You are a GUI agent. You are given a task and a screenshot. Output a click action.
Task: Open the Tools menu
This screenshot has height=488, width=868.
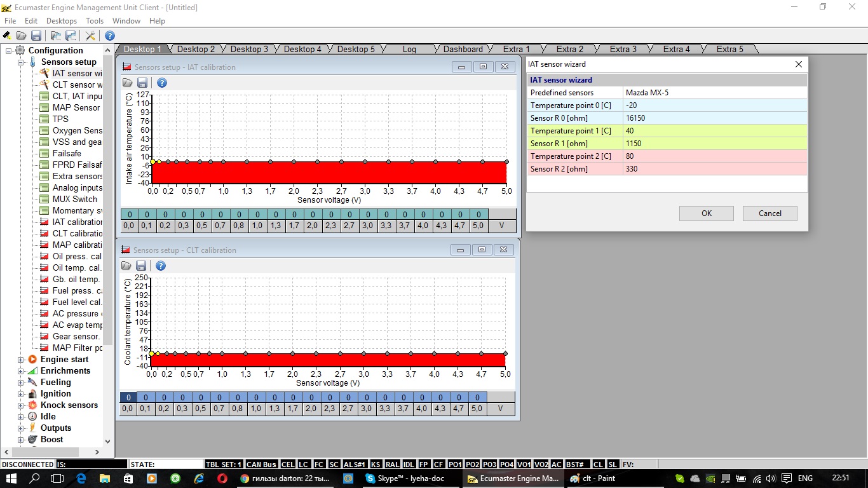pos(94,21)
